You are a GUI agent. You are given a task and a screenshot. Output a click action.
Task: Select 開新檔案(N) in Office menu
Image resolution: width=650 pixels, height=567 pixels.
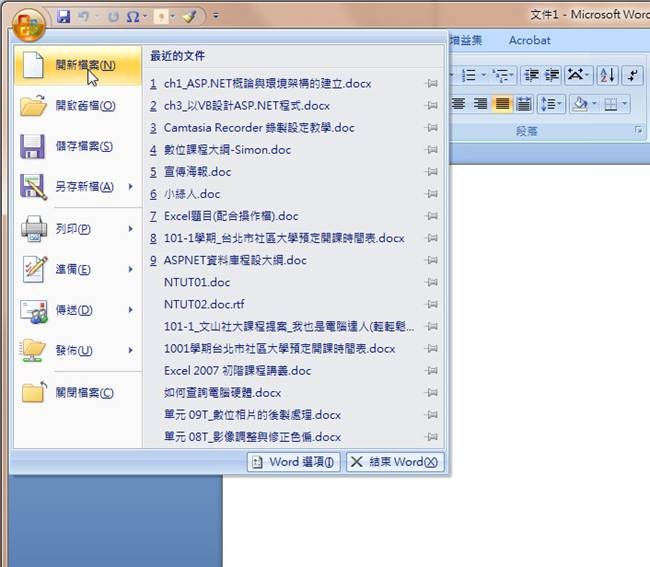78,65
